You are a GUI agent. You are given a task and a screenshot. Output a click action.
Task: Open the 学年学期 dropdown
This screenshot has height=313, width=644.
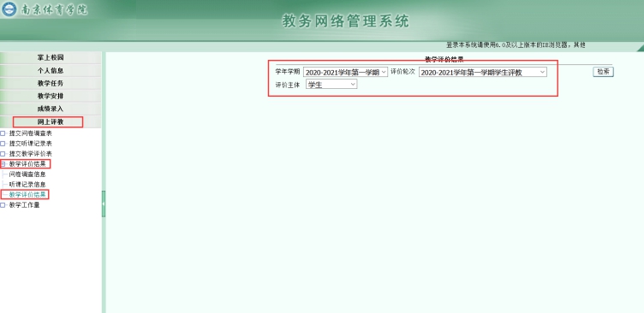click(345, 72)
